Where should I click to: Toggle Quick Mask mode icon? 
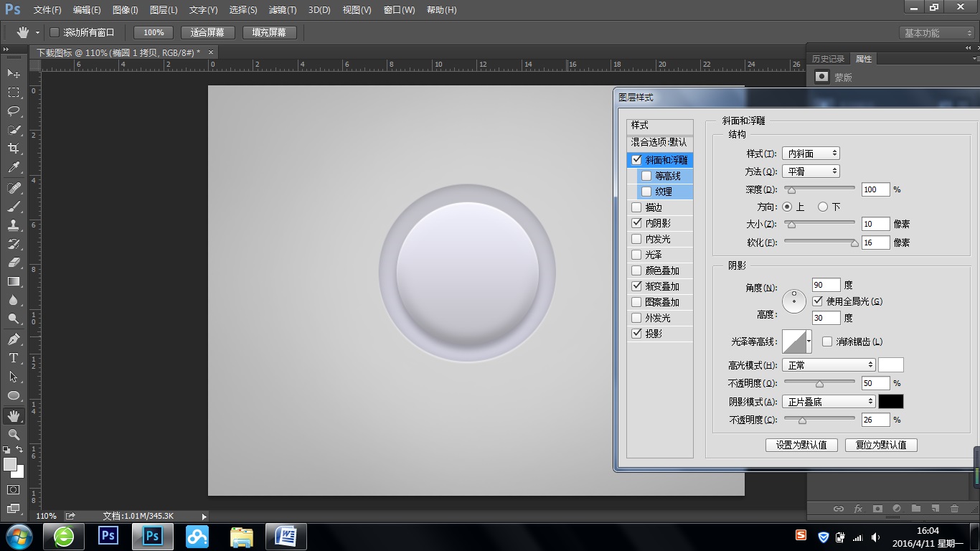tap(14, 489)
